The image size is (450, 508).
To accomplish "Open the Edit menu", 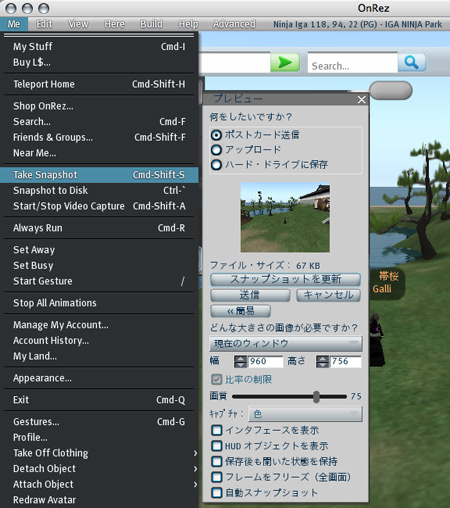I will coord(44,24).
